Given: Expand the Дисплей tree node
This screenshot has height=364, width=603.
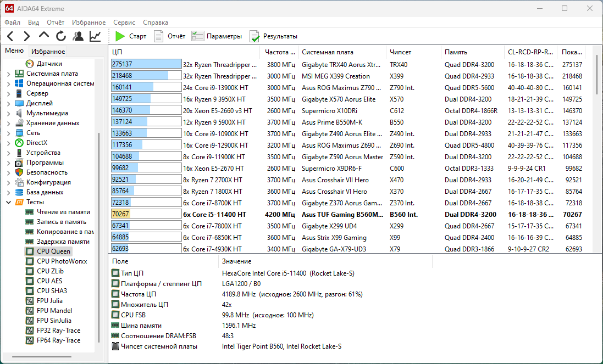Looking at the screenshot, I should point(8,103).
